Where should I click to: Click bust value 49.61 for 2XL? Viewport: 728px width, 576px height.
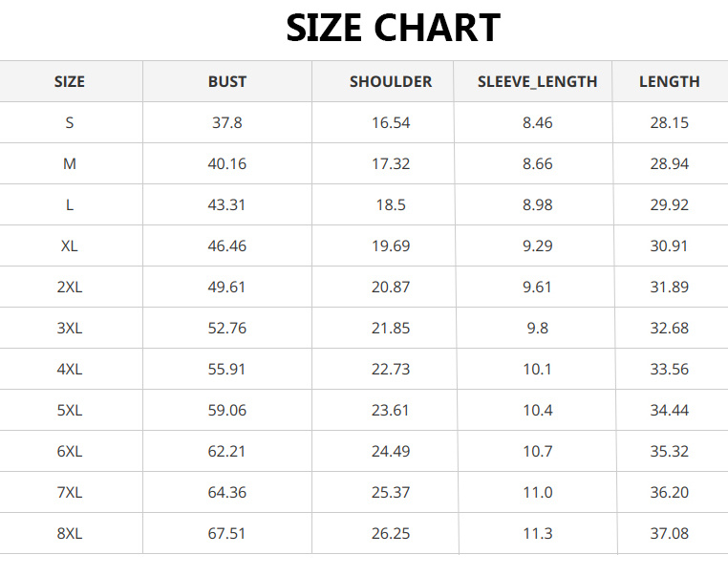227,288
